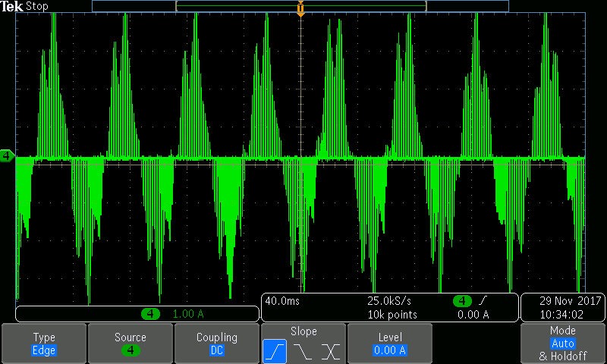Select the either-edge slope icon
607x364 pixels.
[330, 351]
